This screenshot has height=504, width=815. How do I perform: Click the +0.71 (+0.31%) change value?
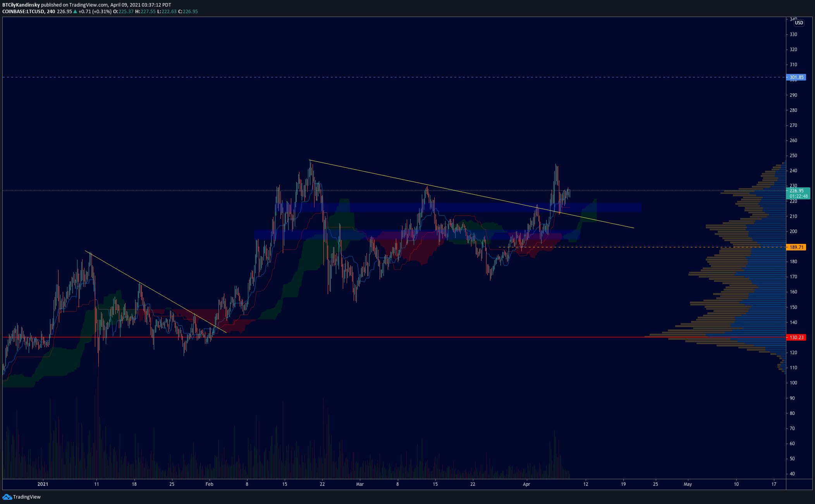pos(95,12)
